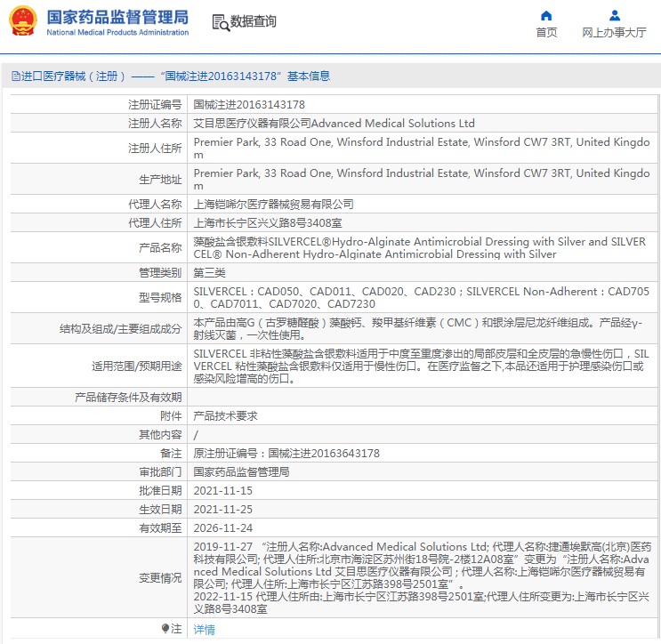The image size is (661, 644).
Task: Open the 数据查询 page
Action: [253, 21]
